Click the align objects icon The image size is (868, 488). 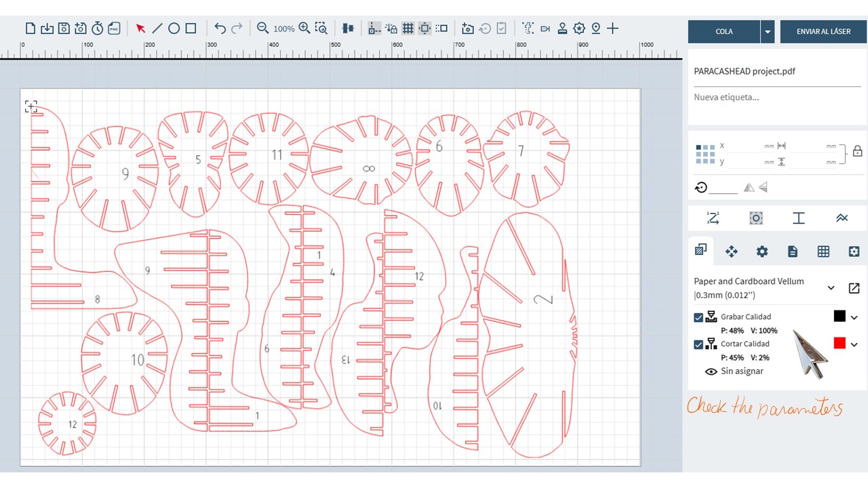(348, 28)
